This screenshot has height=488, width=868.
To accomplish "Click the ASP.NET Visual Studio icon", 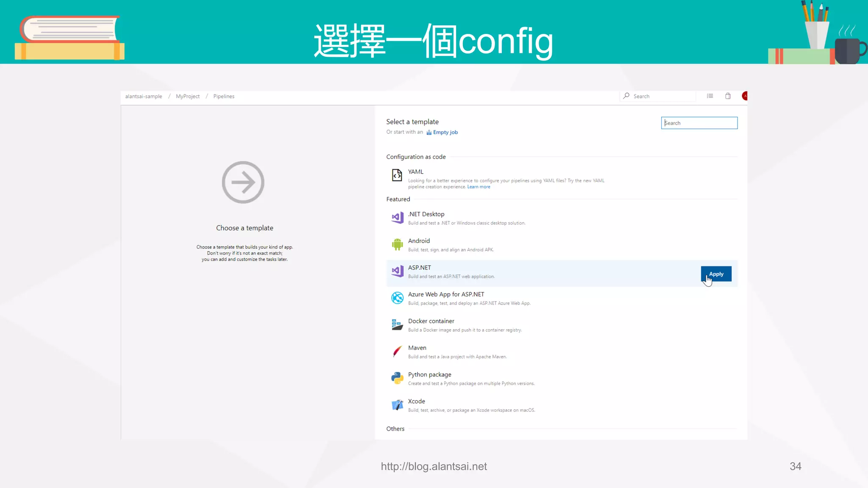I will [x=397, y=271].
